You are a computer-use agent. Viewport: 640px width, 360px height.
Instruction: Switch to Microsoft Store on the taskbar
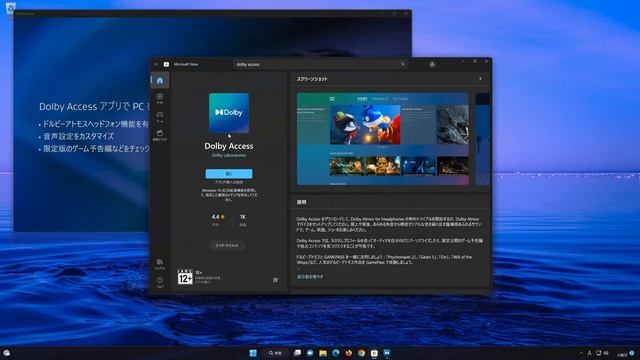[374, 353]
